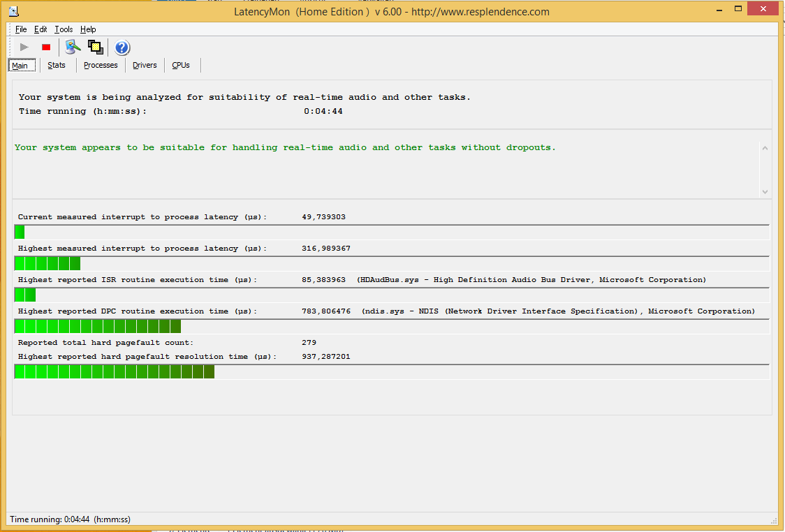Screen dimensions: 785x532
Task: Click the hard pagefault resolution time bar
Action: pos(392,372)
